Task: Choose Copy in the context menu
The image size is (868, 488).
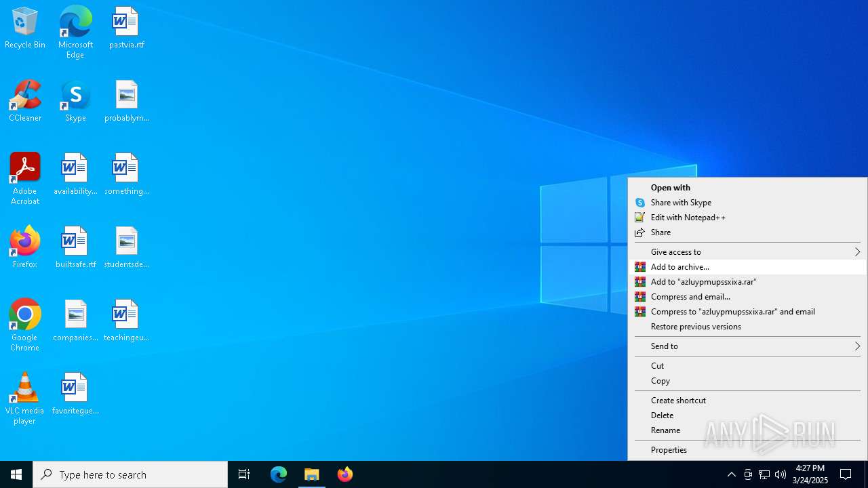Action: point(747,381)
